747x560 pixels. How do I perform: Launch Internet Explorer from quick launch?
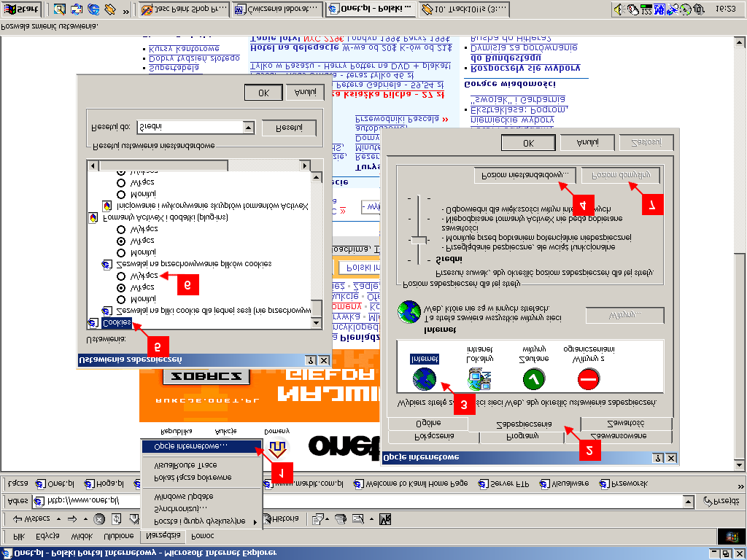coord(93,9)
